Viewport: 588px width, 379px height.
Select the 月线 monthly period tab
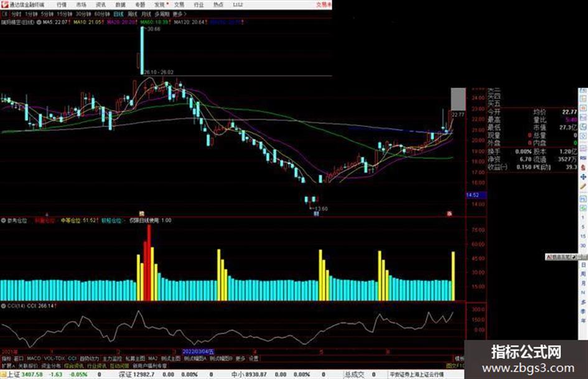146,14
